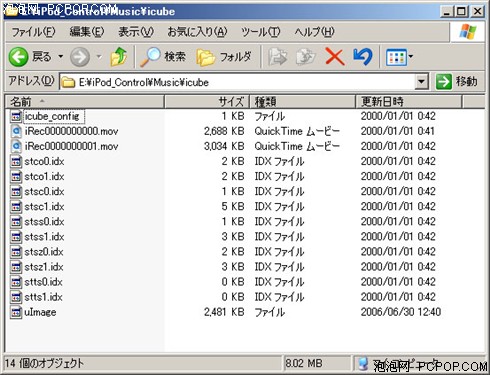Select the stco1.idx file icon
Viewport: 490px width, 375px height.
coord(16,177)
